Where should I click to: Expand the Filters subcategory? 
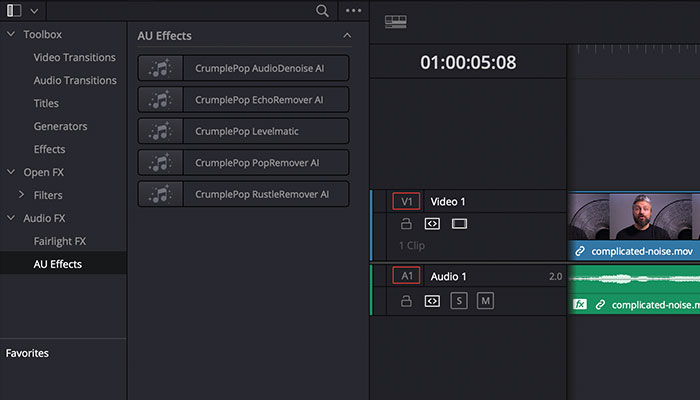(x=21, y=195)
